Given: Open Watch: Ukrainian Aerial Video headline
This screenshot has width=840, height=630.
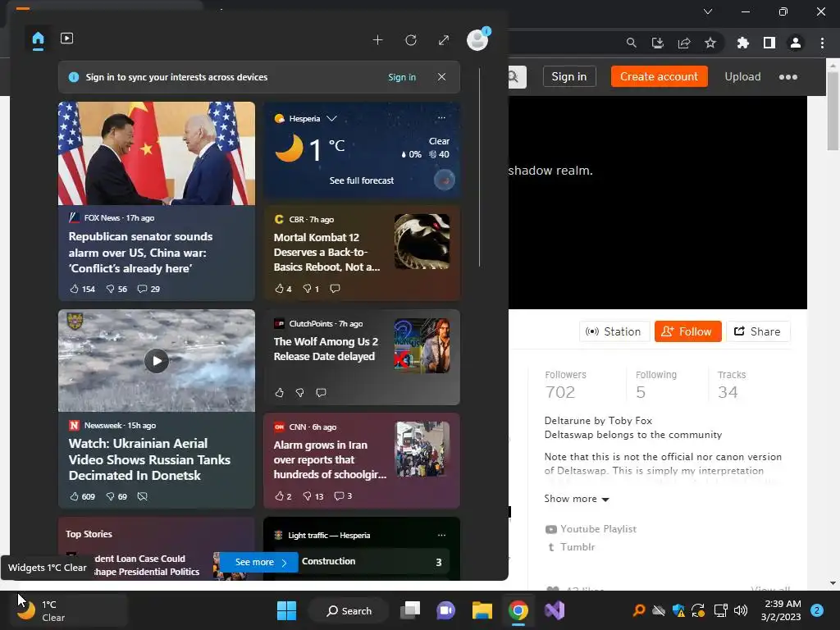Looking at the screenshot, I should (149, 459).
